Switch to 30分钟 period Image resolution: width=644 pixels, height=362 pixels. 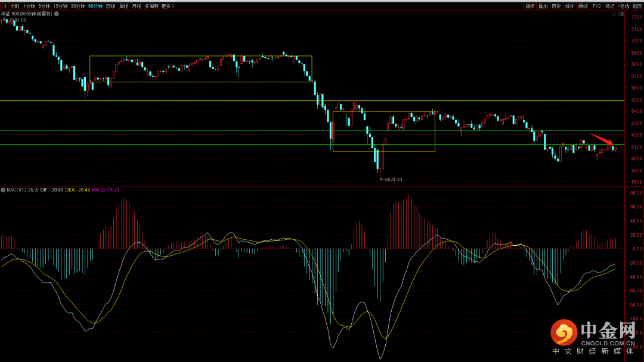pyautogui.click(x=78, y=6)
